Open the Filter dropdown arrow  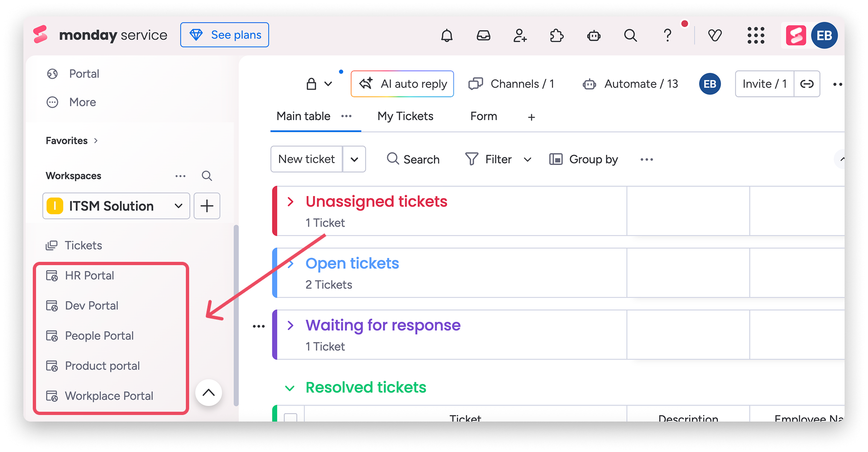528,159
